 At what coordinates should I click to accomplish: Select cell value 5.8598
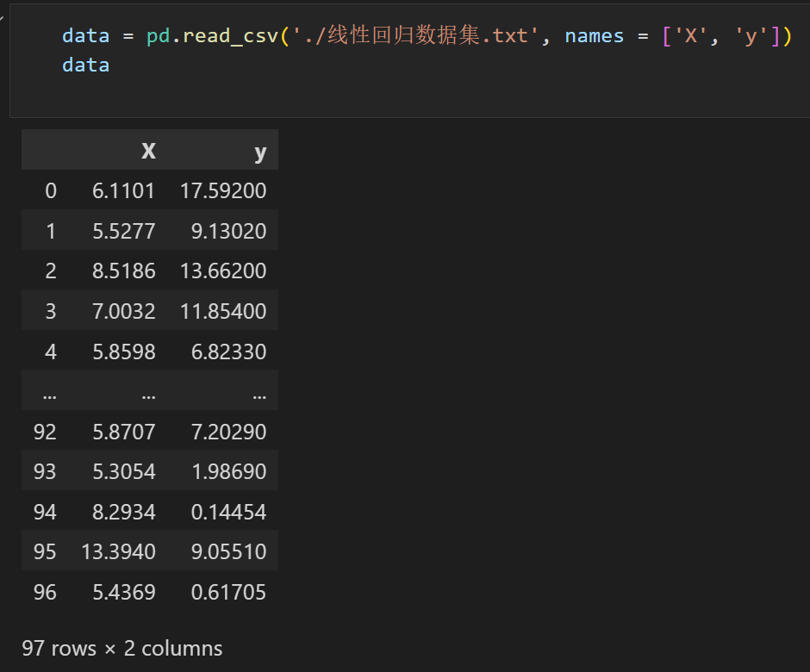pos(124,352)
